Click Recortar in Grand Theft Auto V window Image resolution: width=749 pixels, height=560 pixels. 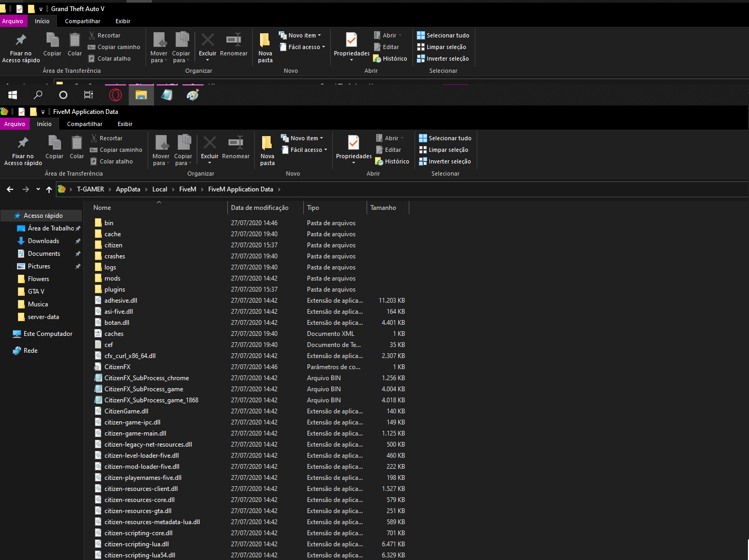[x=104, y=35]
